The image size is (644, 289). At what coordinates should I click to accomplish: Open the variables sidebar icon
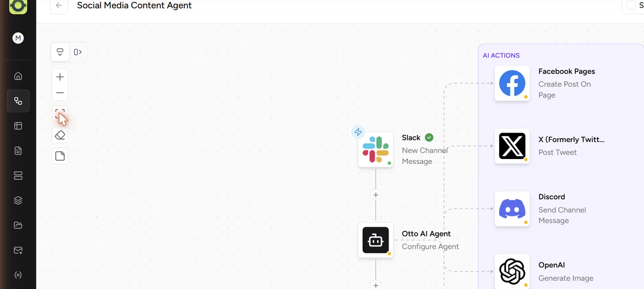click(x=18, y=275)
